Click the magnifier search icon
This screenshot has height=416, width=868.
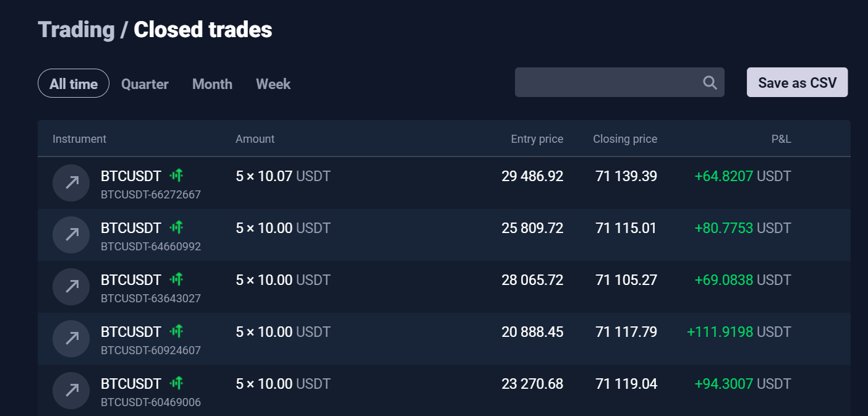tap(710, 83)
